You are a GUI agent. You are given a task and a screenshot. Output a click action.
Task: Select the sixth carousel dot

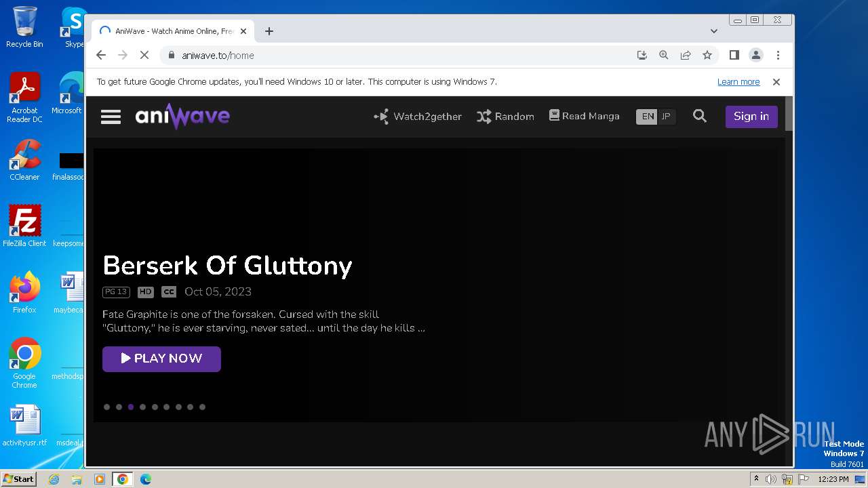(x=166, y=407)
